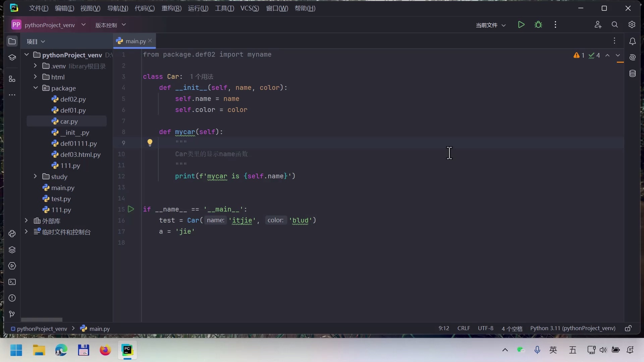
Task: Toggle the Terminal tool window
Action: [12, 282]
